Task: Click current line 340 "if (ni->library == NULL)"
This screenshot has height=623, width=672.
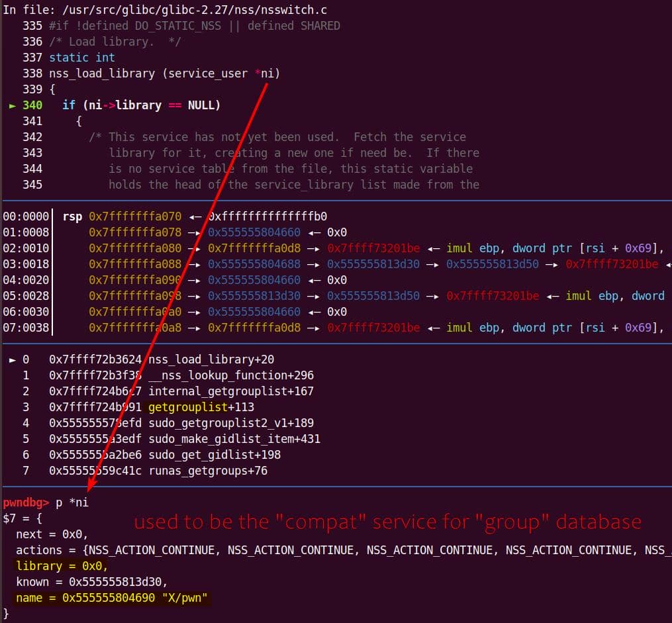Action: click(142, 105)
